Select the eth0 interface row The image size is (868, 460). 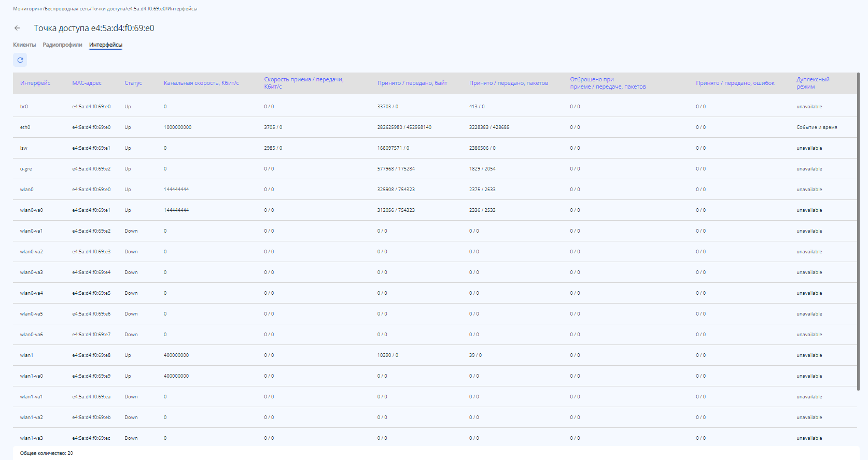point(25,127)
